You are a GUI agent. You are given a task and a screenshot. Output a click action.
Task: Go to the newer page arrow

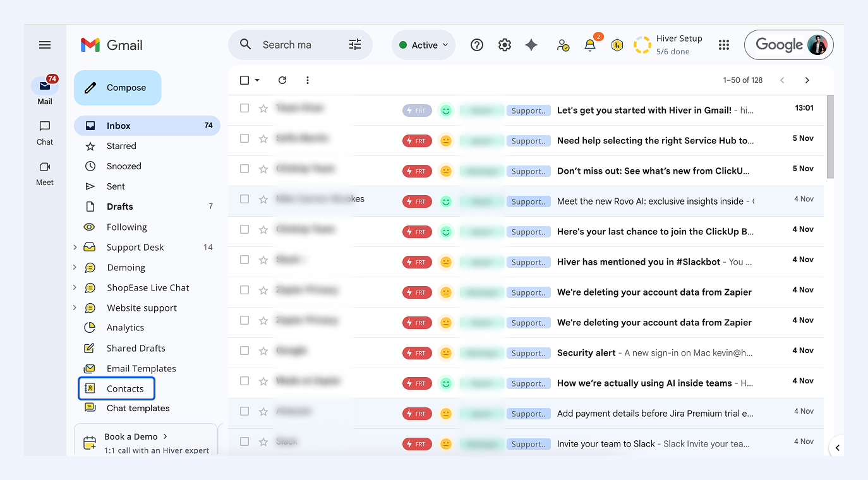[783, 80]
